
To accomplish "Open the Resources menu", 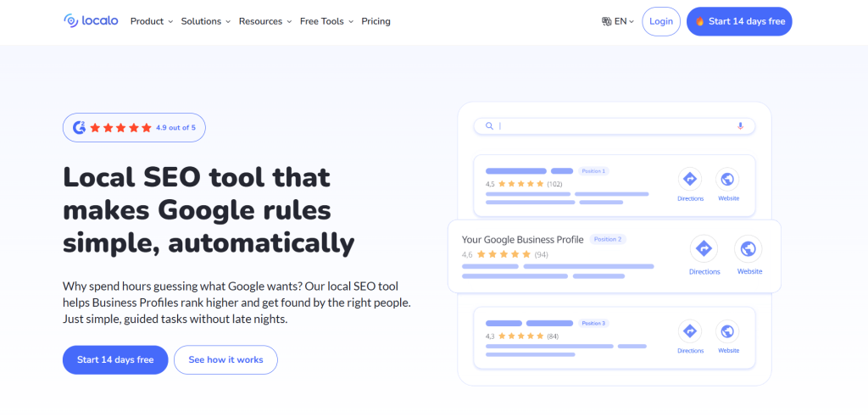I will coord(264,21).
